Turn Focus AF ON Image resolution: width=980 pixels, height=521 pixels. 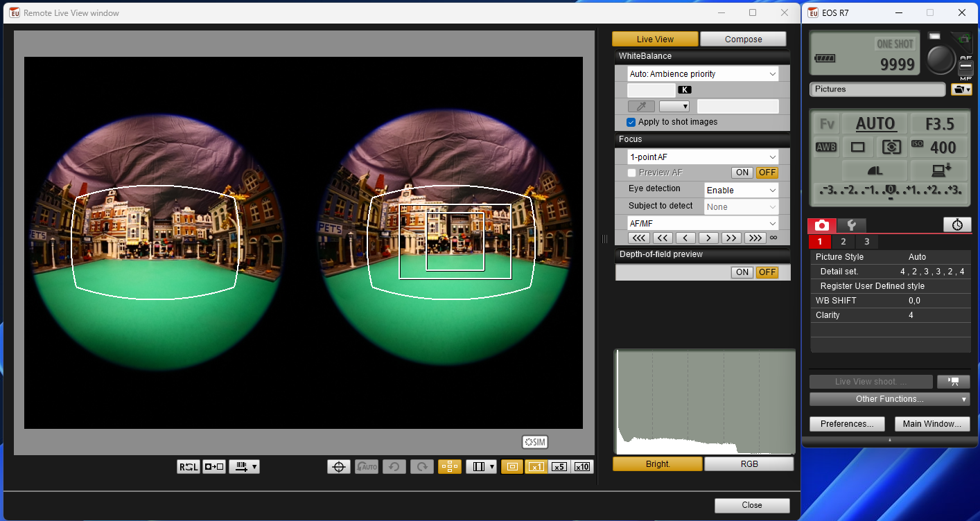(742, 173)
